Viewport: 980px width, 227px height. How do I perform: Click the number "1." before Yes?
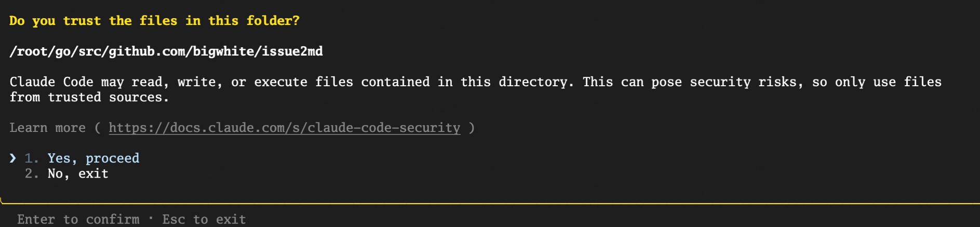[x=32, y=158]
